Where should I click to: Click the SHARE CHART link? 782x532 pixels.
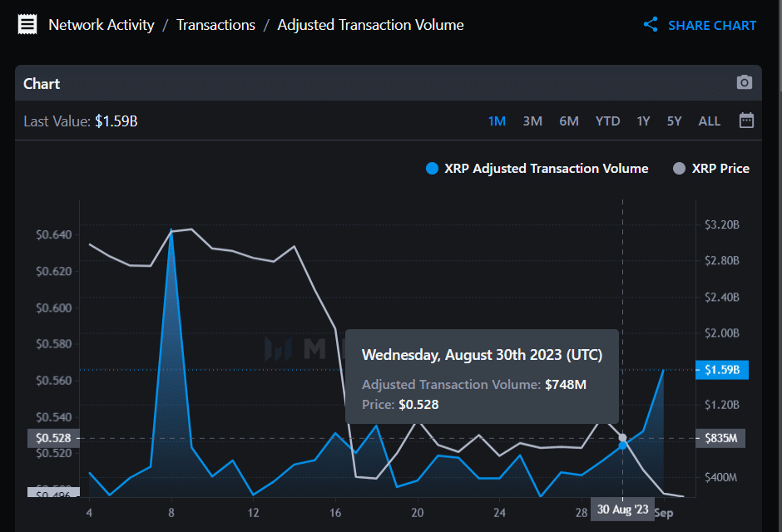point(711,26)
